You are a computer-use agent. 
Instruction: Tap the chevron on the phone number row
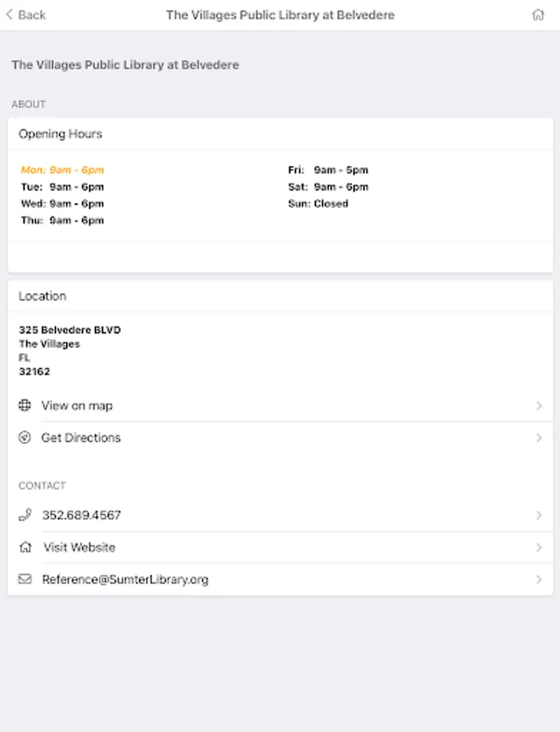click(x=539, y=515)
